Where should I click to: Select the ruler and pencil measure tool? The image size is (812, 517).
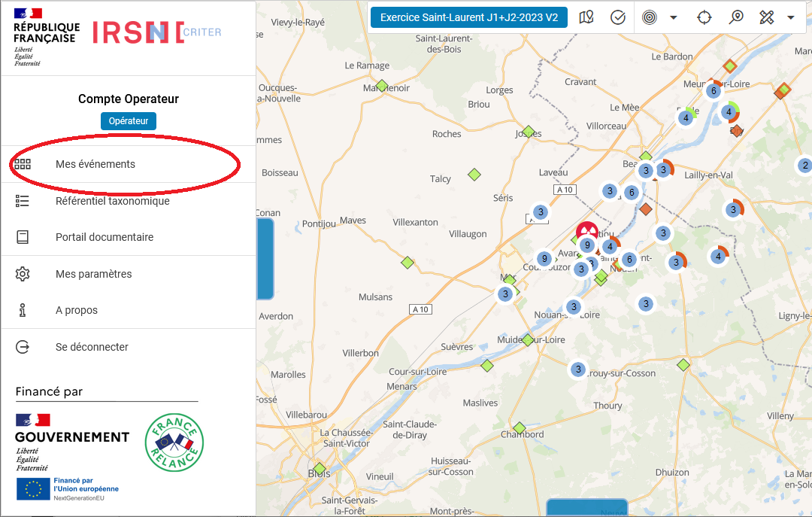766,17
